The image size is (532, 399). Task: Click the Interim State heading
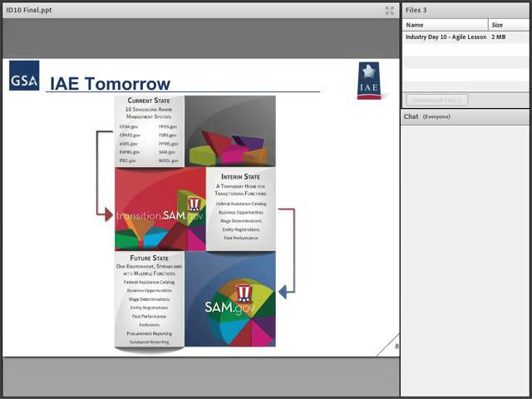tap(240, 177)
